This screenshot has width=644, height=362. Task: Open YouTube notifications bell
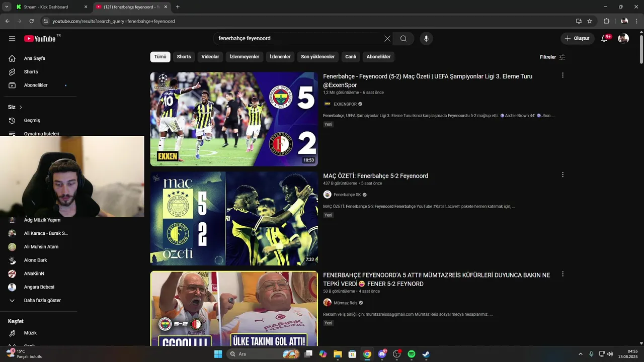tap(605, 39)
